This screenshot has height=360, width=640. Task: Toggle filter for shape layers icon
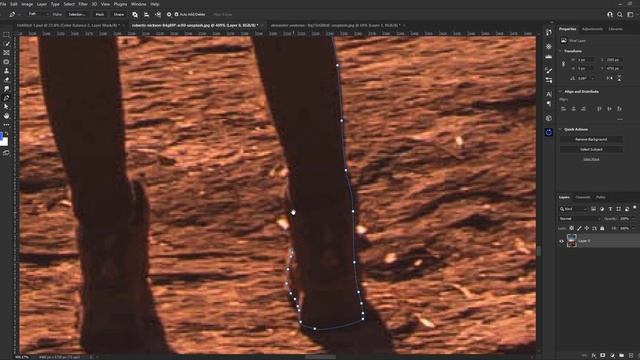point(618,209)
